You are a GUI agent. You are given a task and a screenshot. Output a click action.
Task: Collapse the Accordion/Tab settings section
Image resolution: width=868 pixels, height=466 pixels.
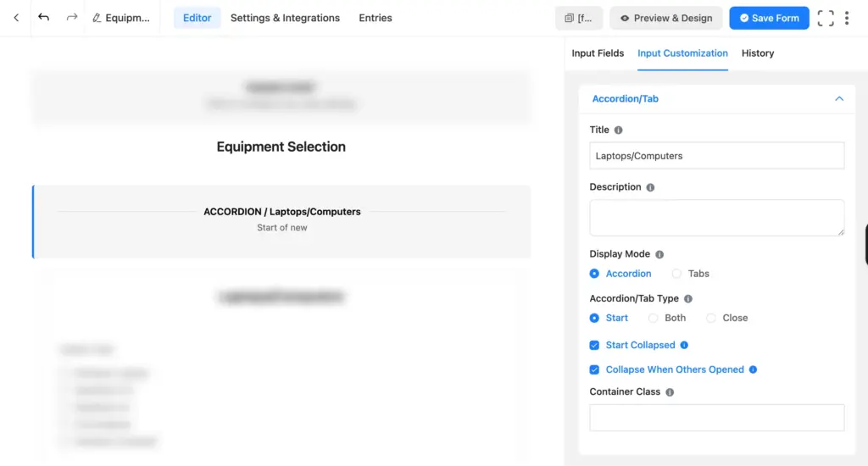(x=839, y=99)
